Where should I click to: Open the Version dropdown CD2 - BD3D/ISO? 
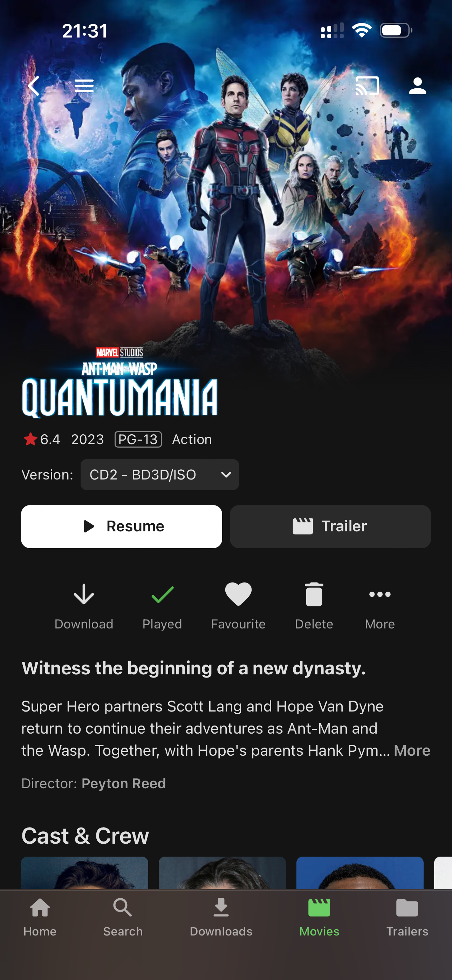click(x=159, y=474)
